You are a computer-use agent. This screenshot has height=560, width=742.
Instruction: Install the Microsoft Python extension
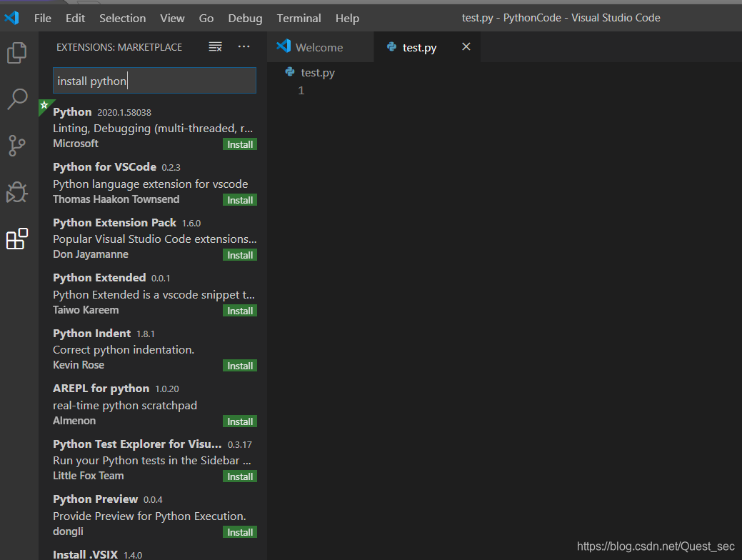[x=240, y=144]
